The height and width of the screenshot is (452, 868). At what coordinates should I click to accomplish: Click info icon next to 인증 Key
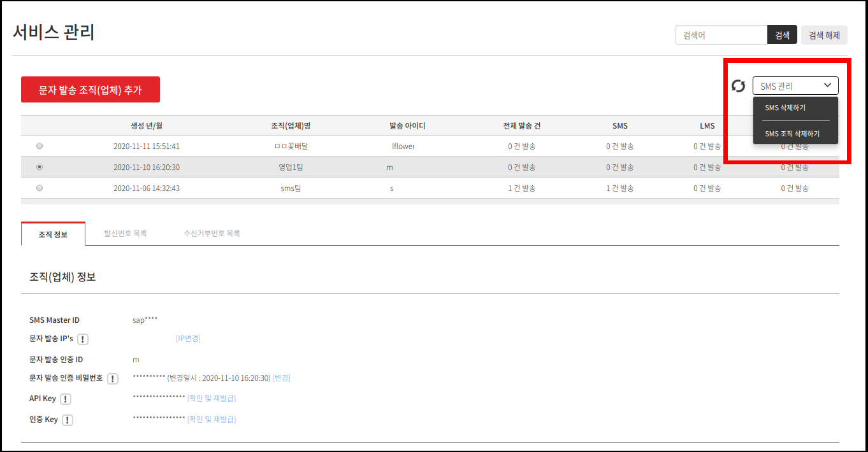(68, 420)
